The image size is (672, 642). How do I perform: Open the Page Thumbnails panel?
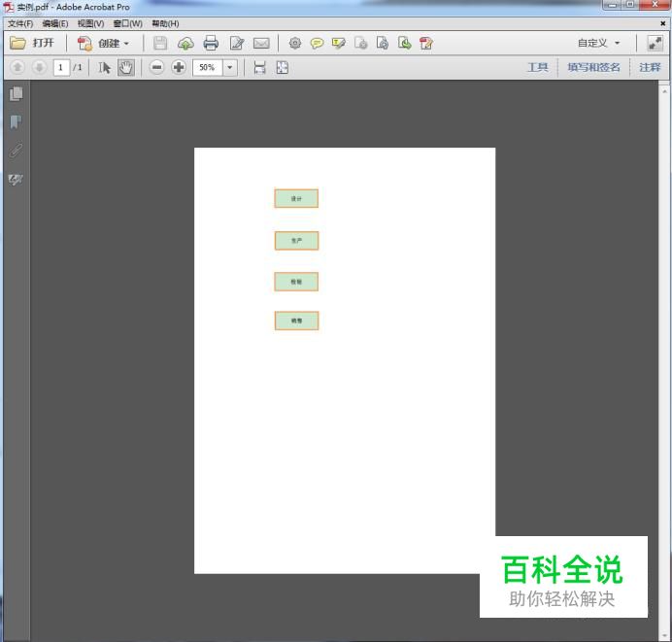pos(16,94)
